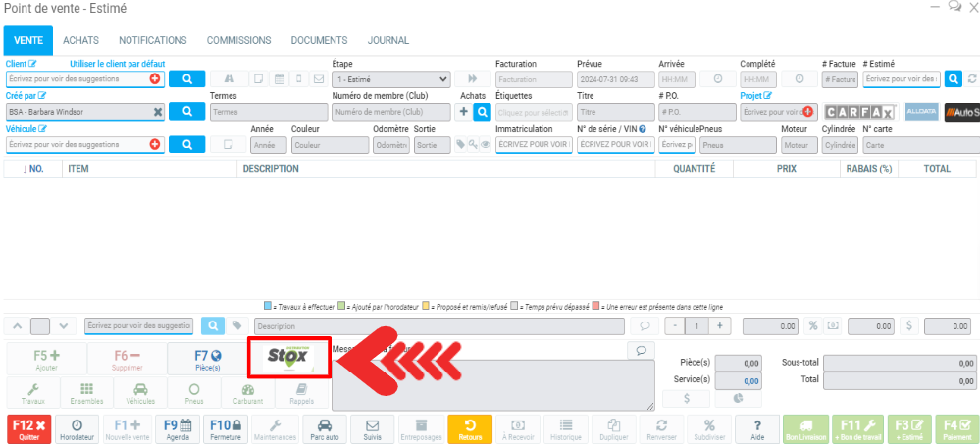The width and height of the screenshot is (980, 446).
Task: Click F7 Pièce(s) button
Action: [207, 359]
